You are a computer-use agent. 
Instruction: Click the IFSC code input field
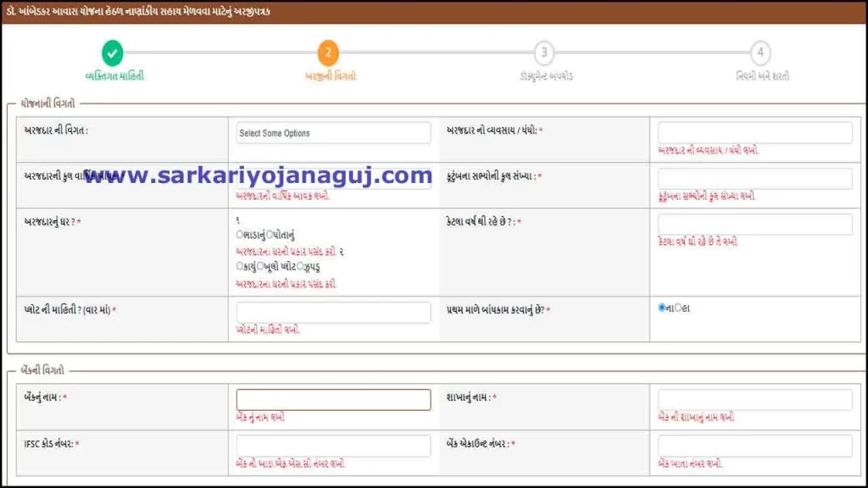pyautogui.click(x=332, y=445)
